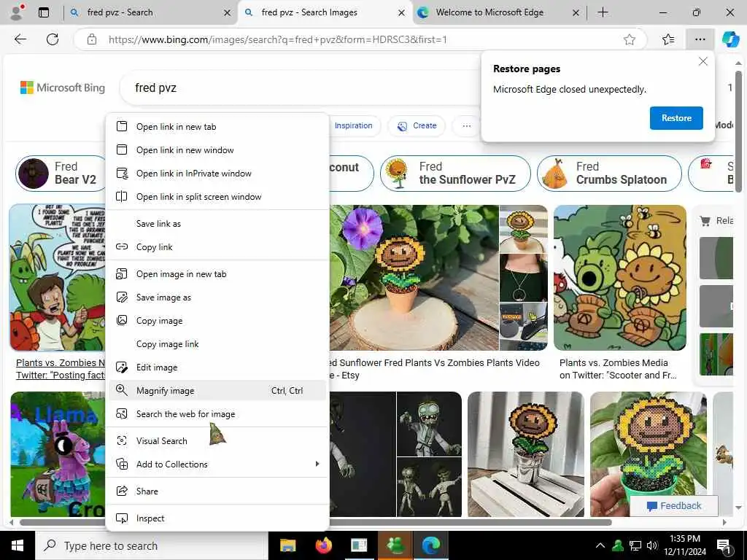The height and width of the screenshot is (560, 747).
Task: Click the horizontal scrollbar thumb
Action: pos(315,522)
